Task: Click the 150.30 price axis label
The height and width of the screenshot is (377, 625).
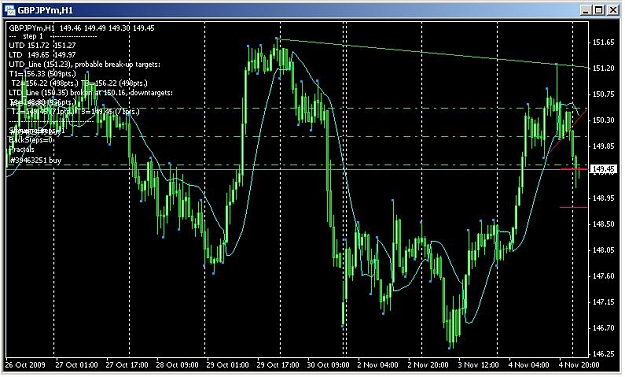Action: click(x=603, y=120)
